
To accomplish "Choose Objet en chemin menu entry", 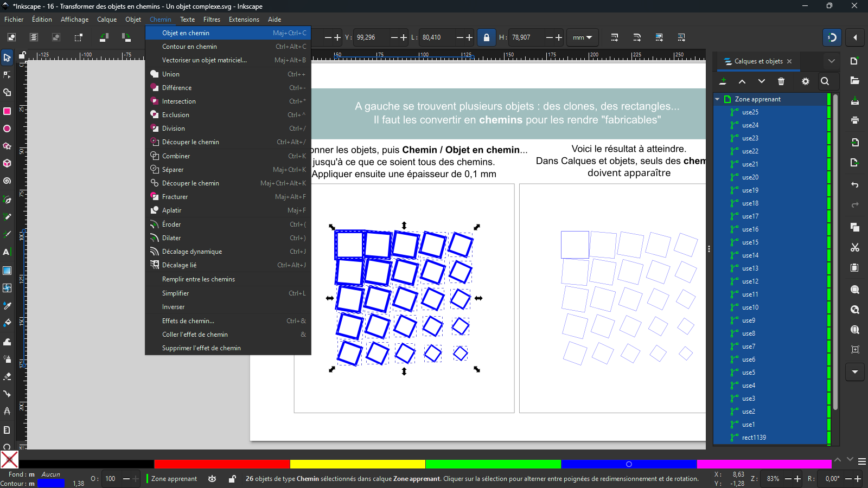I will tap(186, 33).
